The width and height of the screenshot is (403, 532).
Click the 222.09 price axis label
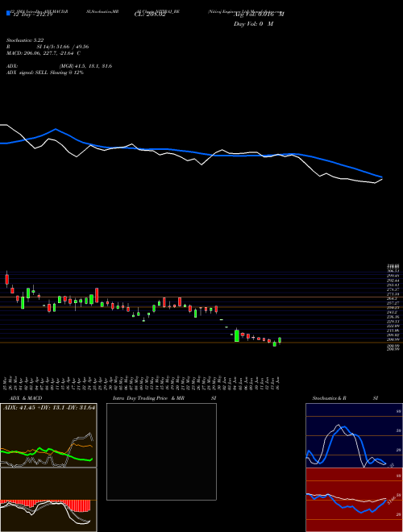coord(393,326)
